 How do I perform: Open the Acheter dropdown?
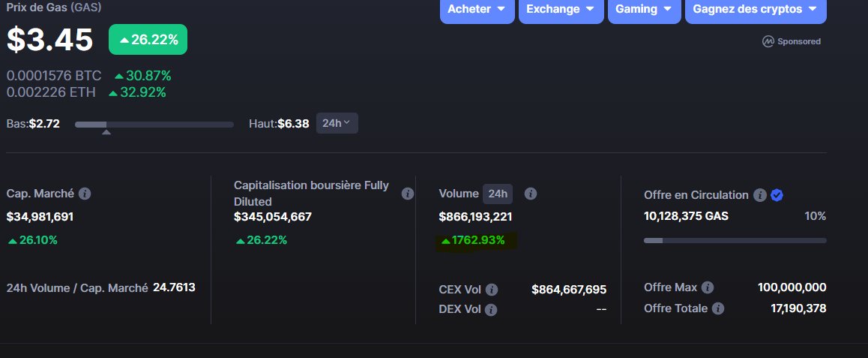tap(477, 10)
